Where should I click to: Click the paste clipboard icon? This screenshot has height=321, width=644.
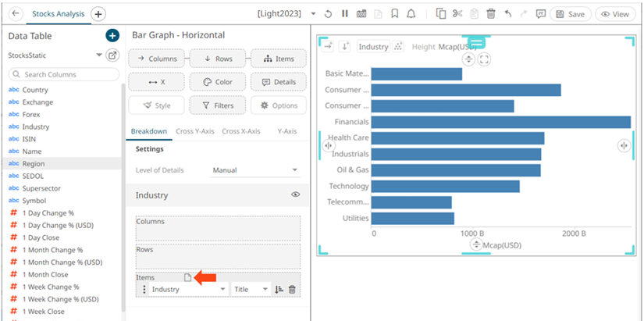tap(474, 14)
